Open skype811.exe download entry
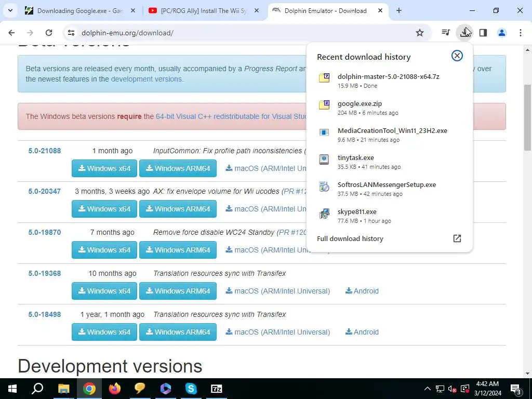This screenshot has width=532, height=399. pyautogui.click(x=390, y=216)
